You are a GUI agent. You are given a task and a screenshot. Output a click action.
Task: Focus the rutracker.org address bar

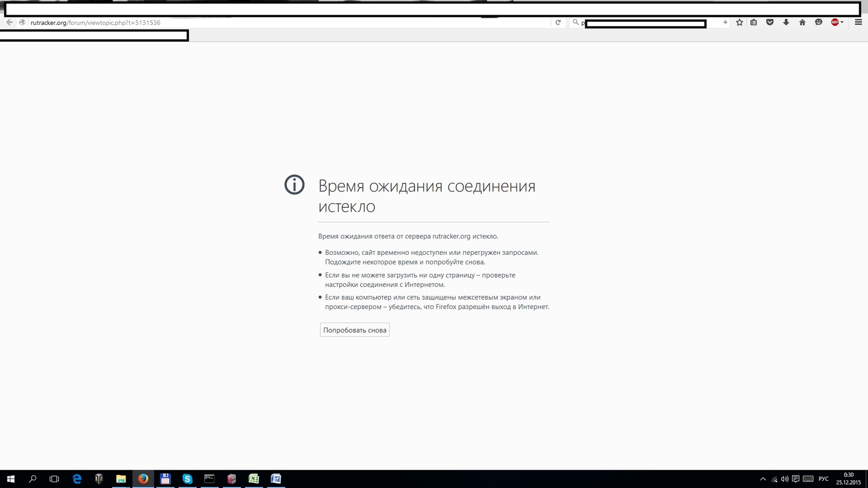pyautogui.click(x=288, y=23)
